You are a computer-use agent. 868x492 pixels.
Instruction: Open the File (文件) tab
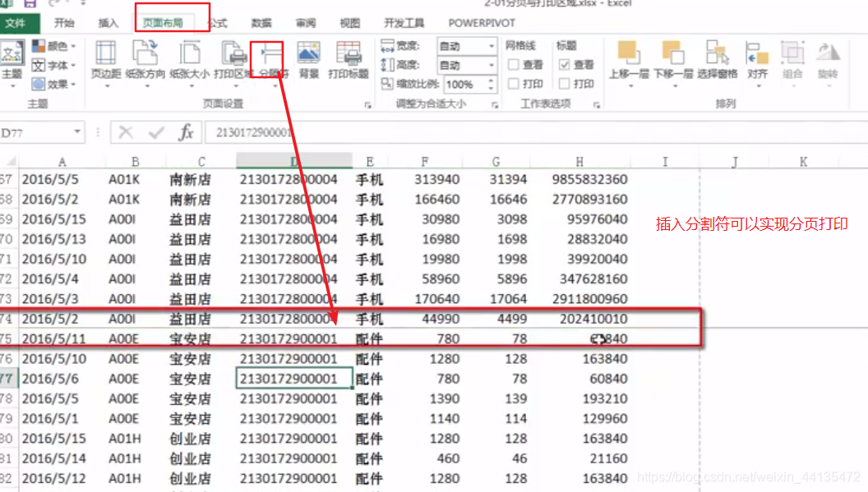(x=20, y=23)
